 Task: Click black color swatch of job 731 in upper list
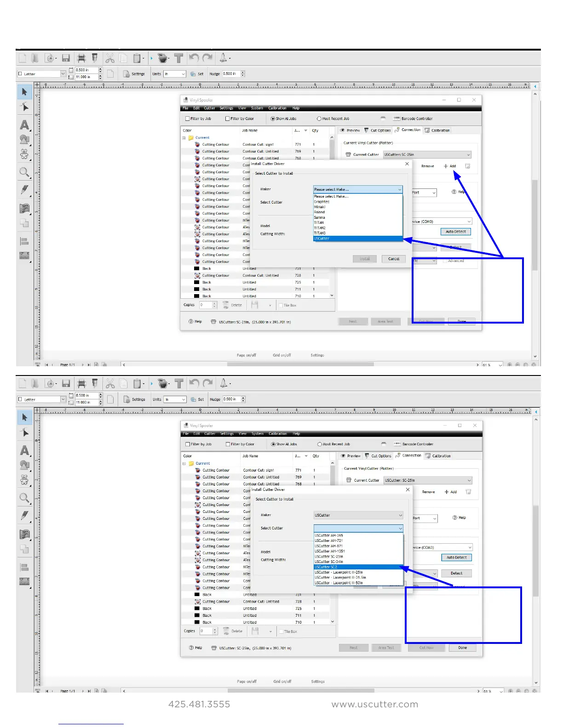click(x=197, y=268)
